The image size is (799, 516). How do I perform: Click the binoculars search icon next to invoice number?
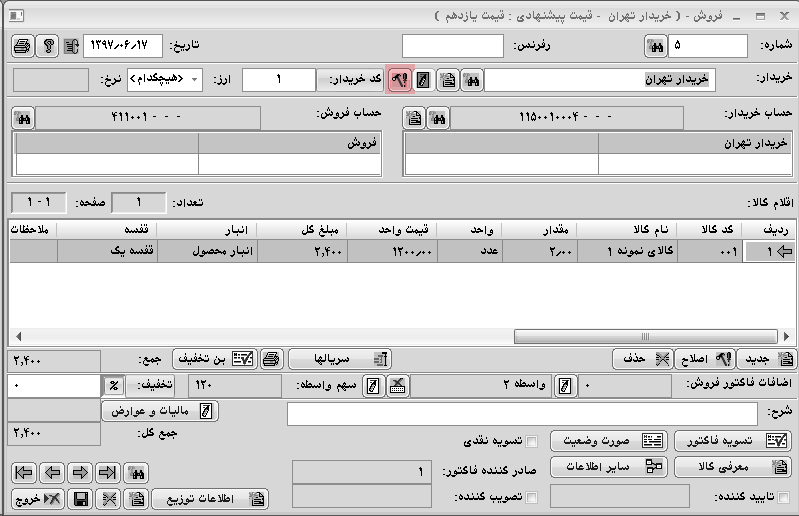tap(656, 46)
